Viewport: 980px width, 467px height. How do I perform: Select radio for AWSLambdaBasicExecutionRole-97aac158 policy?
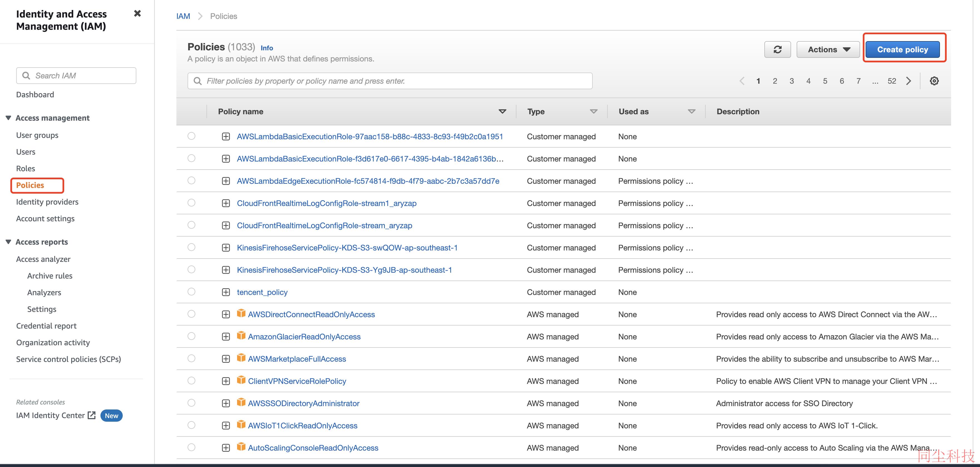coord(191,136)
